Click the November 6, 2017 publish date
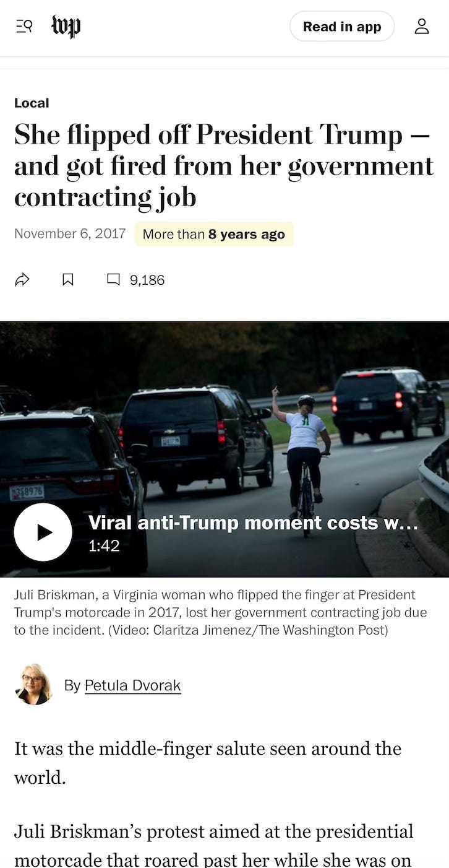Viewport: 449px width, 868px height. [x=70, y=233]
